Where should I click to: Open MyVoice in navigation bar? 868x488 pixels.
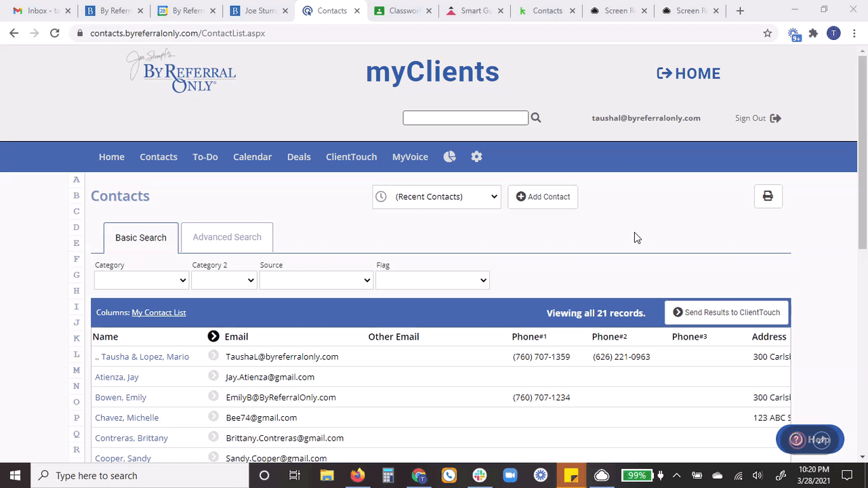410,157
